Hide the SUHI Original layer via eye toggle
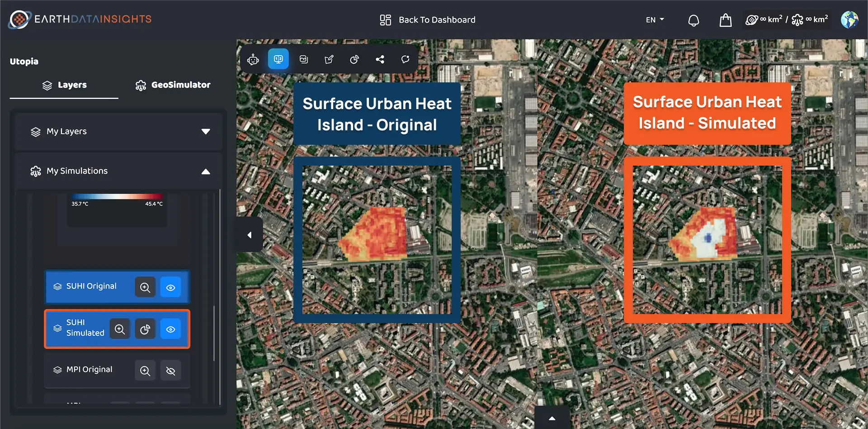This screenshot has width=868, height=429. [x=170, y=287]
